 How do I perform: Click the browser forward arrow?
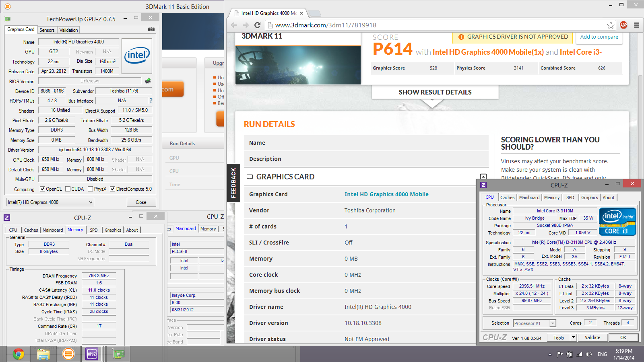246,25
